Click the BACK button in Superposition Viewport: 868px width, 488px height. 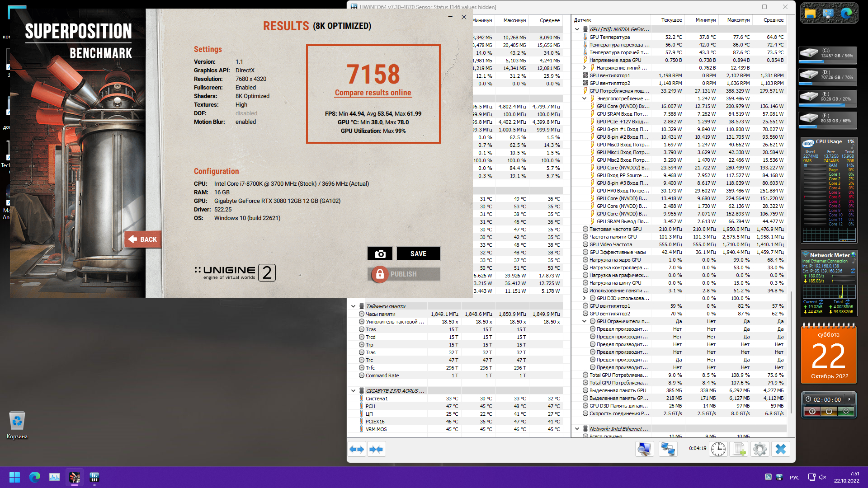coord(143,239)
